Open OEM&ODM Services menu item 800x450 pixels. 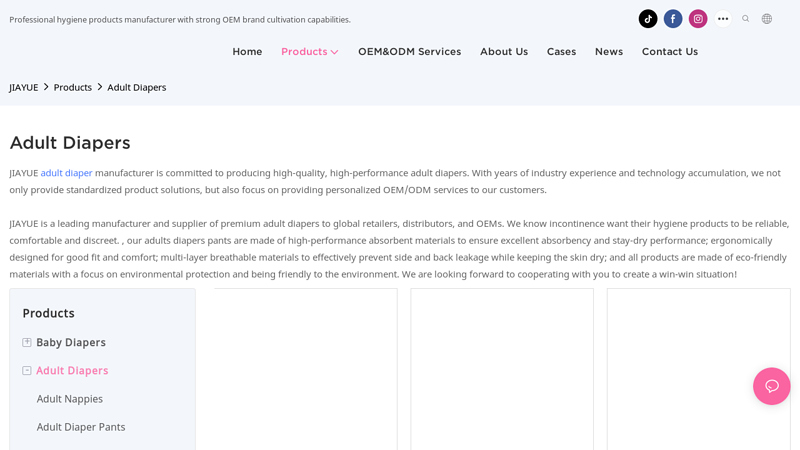pyautogui.click(x=410, y=52)
